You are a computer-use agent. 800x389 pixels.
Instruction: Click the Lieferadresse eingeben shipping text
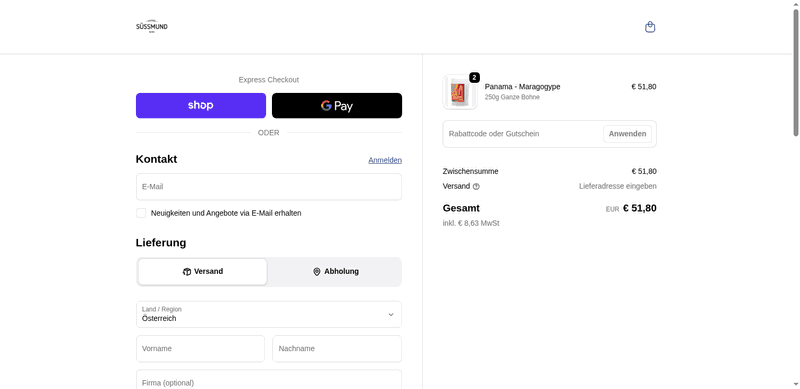click(618, 186)
